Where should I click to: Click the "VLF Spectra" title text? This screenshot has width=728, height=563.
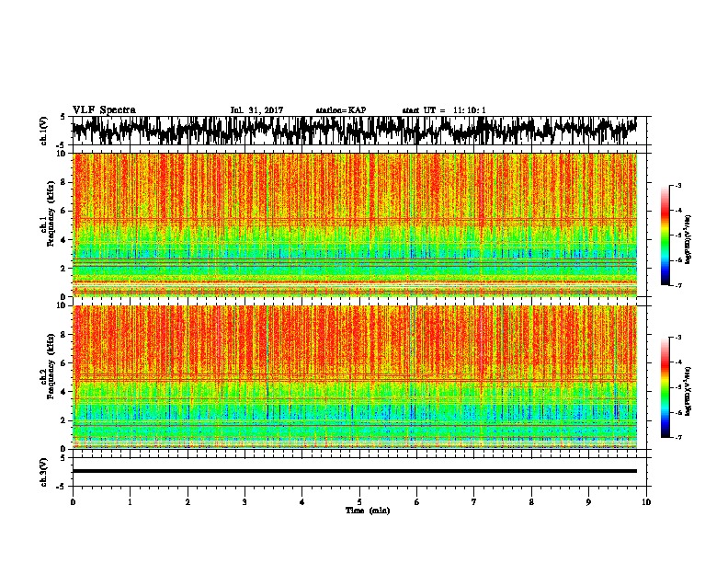104,110
